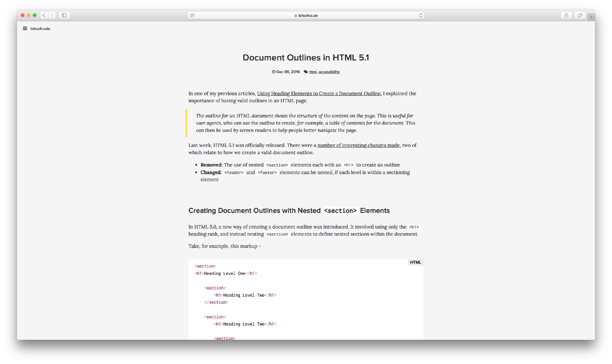
Task: Reload the page with the refresh icon
Action: [421, 15]
